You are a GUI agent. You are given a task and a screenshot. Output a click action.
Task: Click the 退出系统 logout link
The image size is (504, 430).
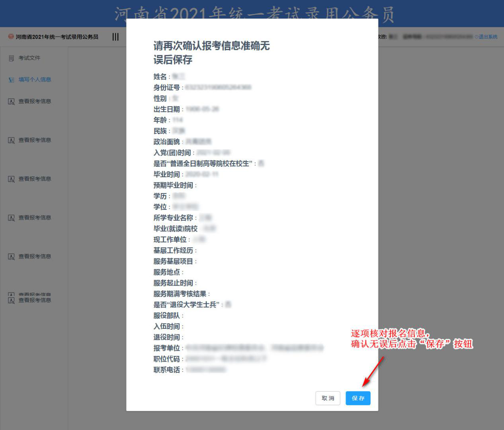coord(488,37)
